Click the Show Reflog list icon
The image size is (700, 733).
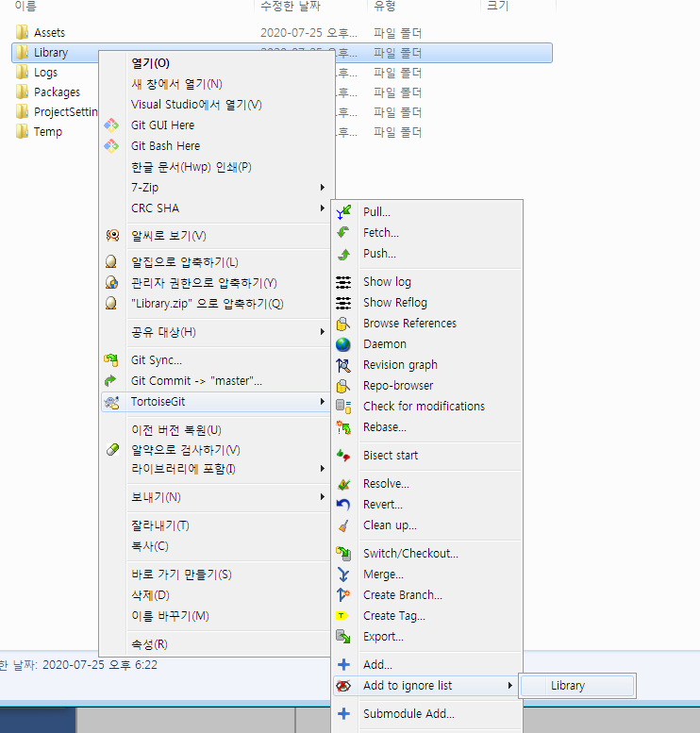pos(343,303)
